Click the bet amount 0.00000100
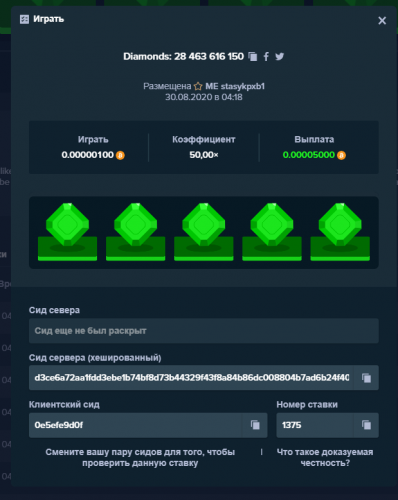 [x=87, y=155]
